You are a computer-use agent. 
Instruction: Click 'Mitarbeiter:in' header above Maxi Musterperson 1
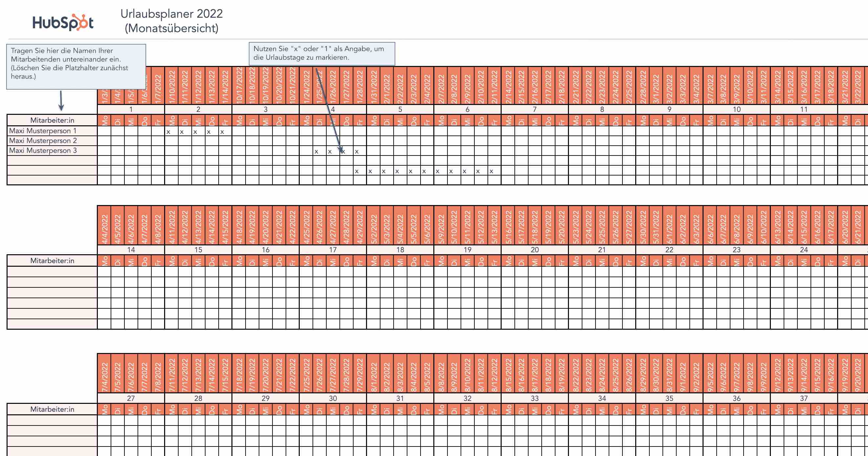click(52, 120)
